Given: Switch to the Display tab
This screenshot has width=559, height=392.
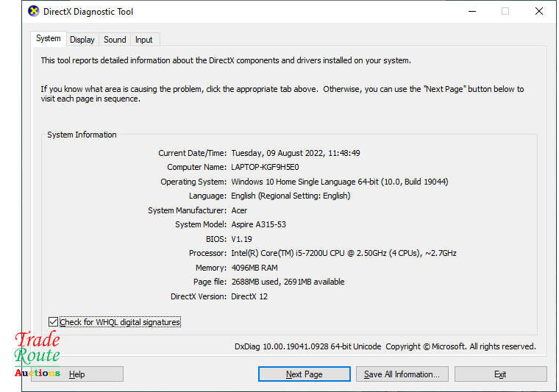Looking at the screenshot, I should coord(82,40).
